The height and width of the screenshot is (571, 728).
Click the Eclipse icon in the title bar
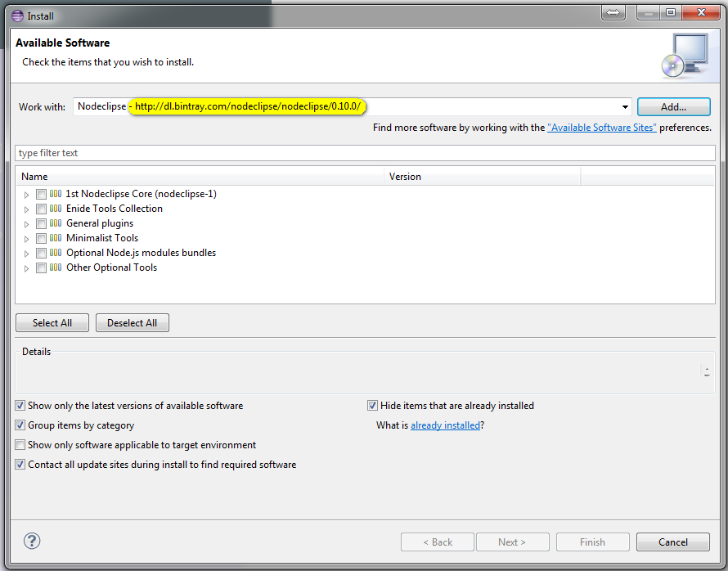17,15
